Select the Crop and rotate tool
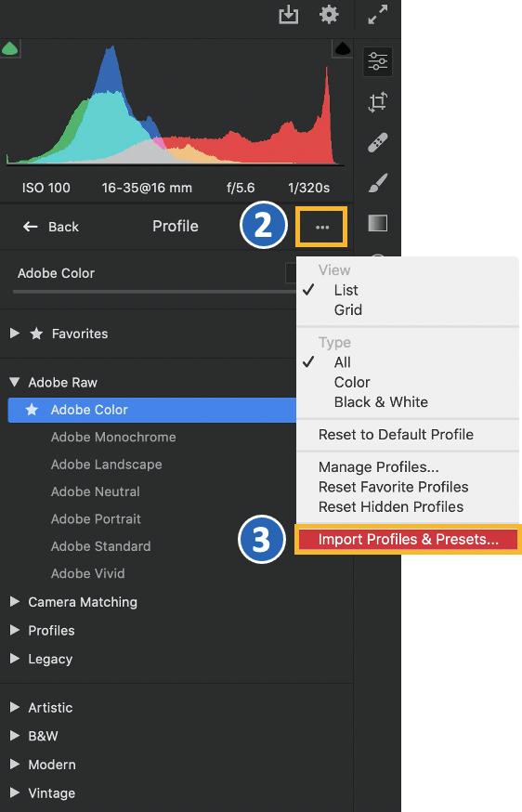This screenshot has width=522, height=812. [377, 101]
